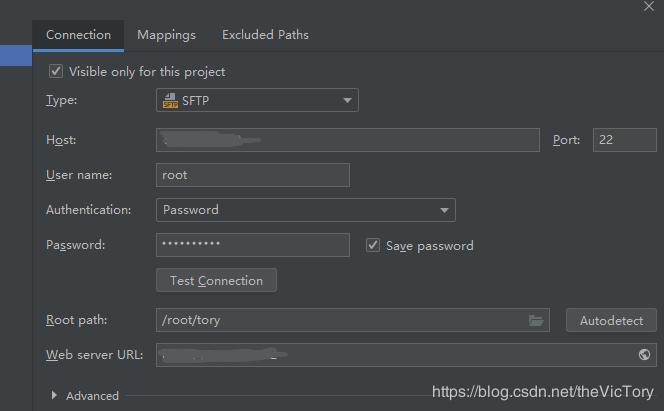The image size is (664, 411).
Task: Click the Root path text field
Action: tap(340, 320)
